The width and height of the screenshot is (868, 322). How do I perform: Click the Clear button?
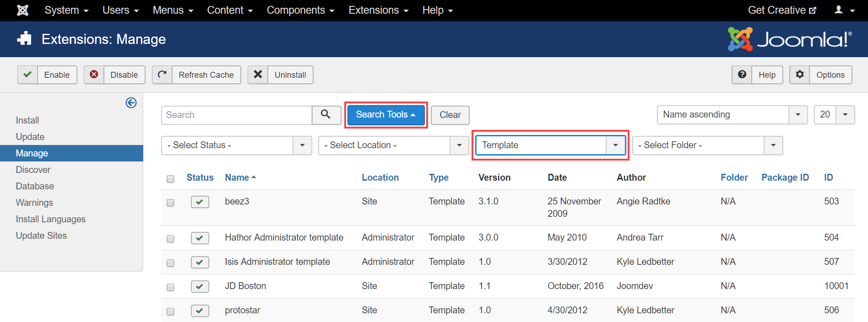450,115
